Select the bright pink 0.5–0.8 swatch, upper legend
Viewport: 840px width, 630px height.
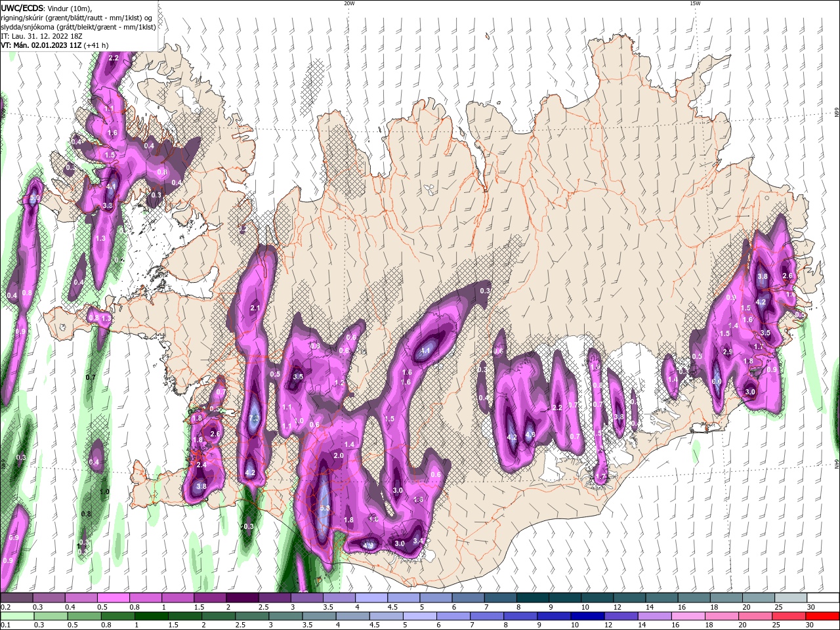[x=113, y=598]
